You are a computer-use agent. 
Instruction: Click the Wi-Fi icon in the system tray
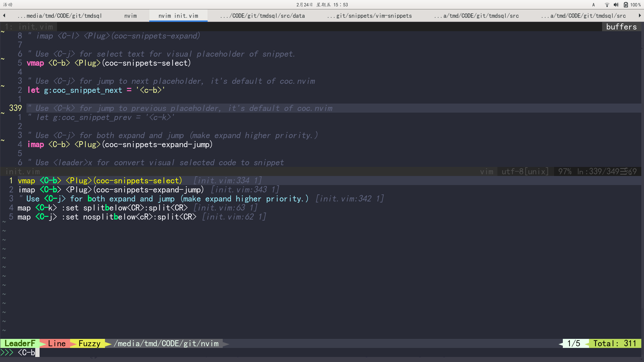(606, 5)
